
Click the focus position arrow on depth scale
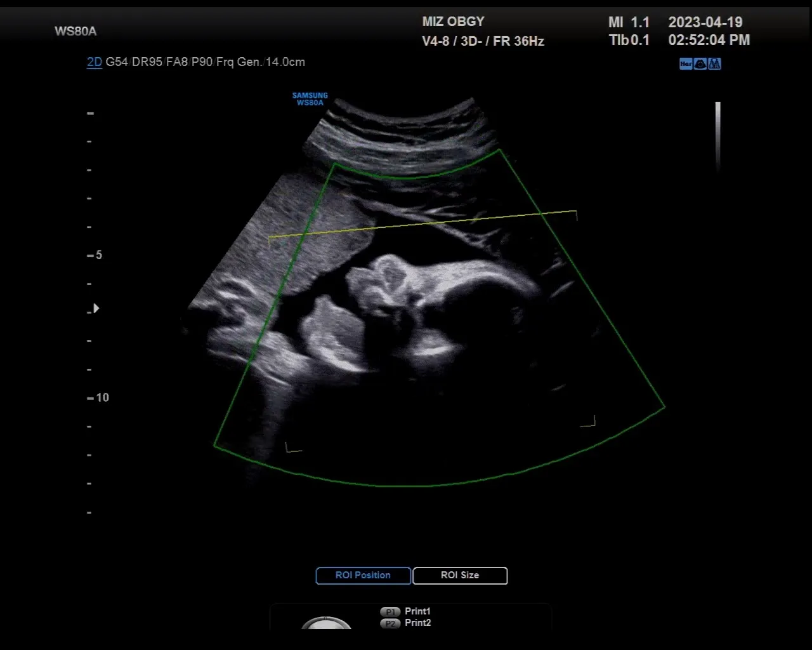click(96, 308)
